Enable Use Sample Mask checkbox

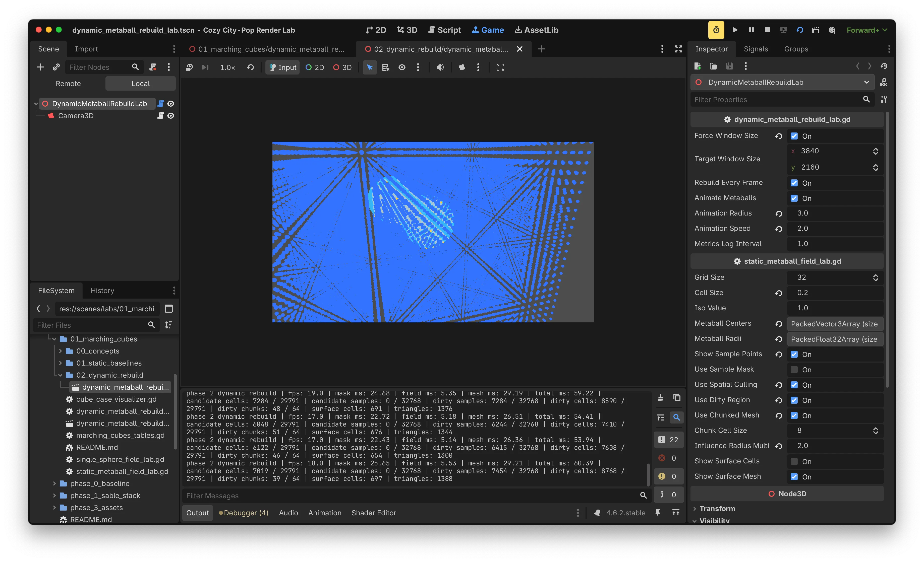pyautogui.click(x=794, y=369)
